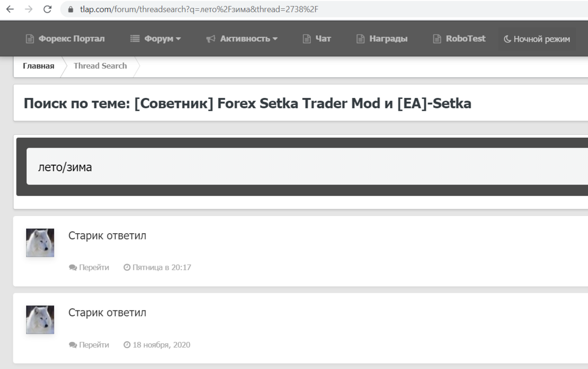The image size is (588, 369).
Task: Click the browser back arrow
Action: coord(10,9)
